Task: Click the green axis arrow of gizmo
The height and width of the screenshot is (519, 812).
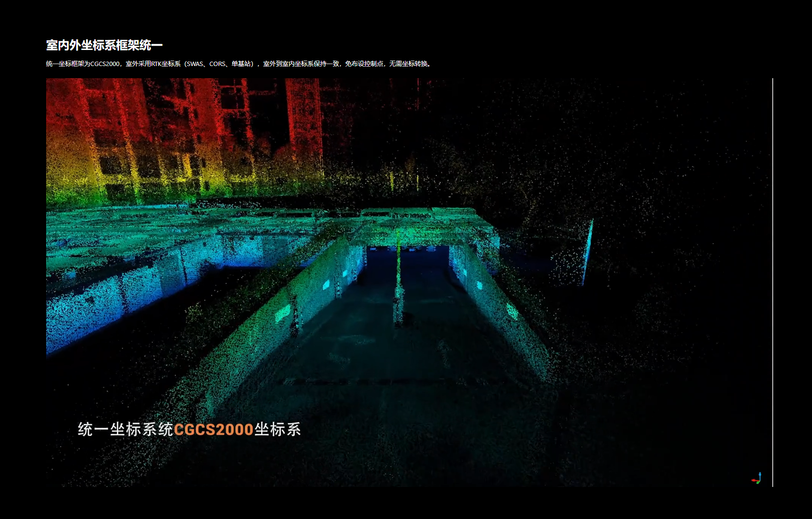Action: (x=758, y=483)
